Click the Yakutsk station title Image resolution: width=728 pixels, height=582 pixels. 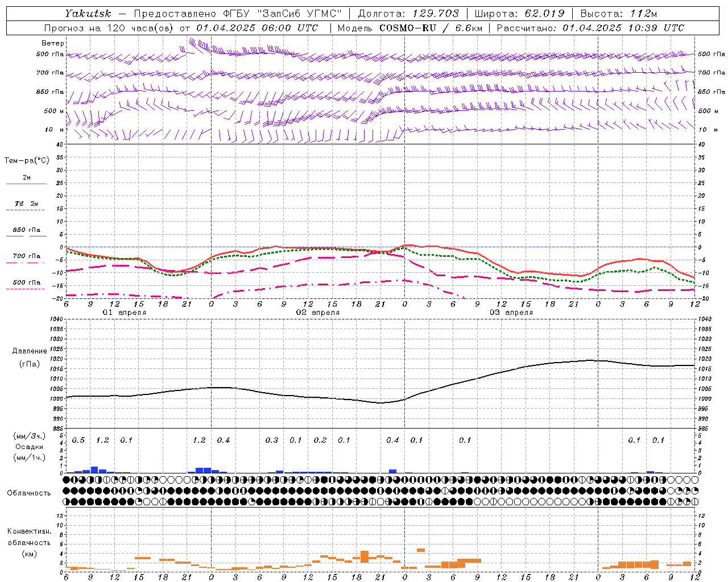tap(88, 14)
